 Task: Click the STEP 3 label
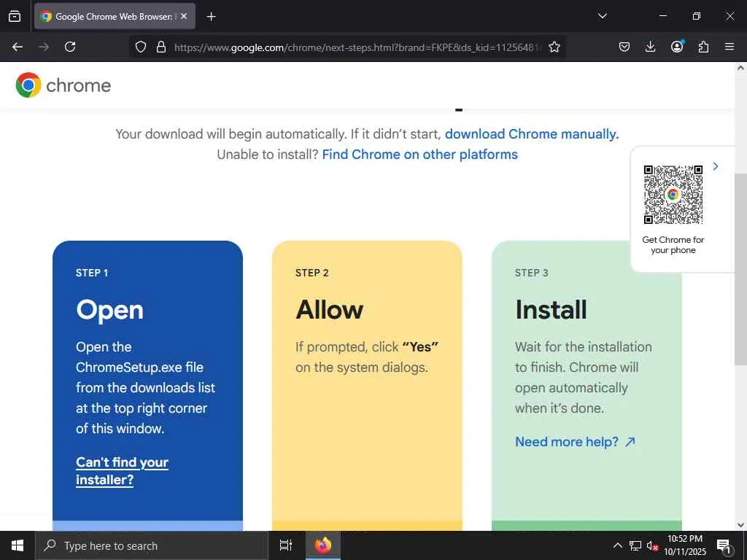[x=532, y=273]
